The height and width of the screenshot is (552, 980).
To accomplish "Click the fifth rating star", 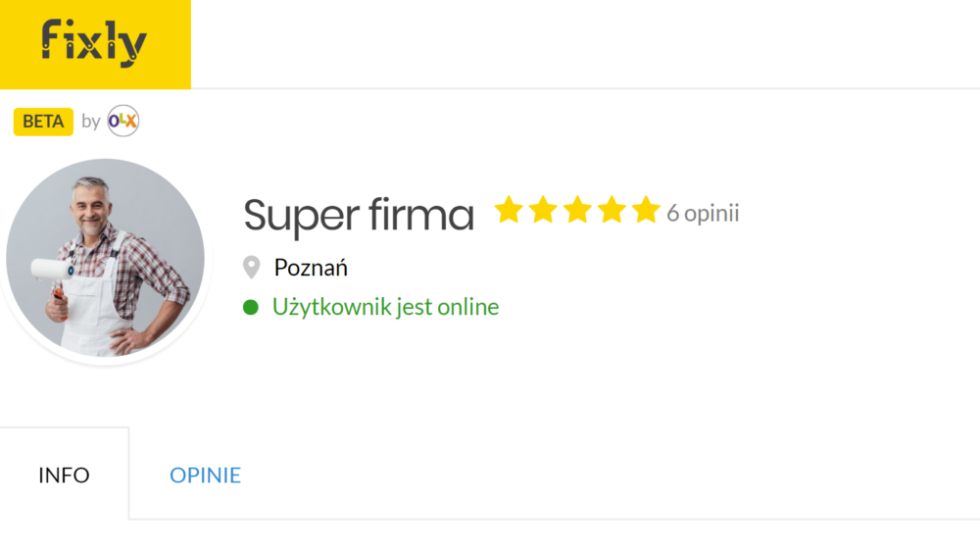I will pos(646,210).
